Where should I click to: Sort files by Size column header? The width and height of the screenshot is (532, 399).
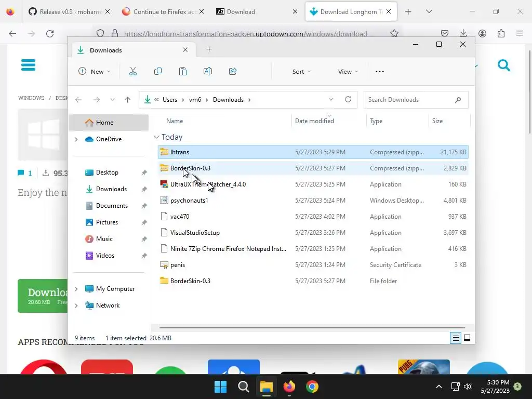pos(449,121)
